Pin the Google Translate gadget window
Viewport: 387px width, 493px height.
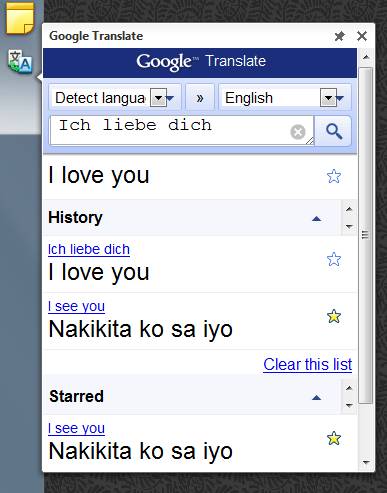click(340, 36)
